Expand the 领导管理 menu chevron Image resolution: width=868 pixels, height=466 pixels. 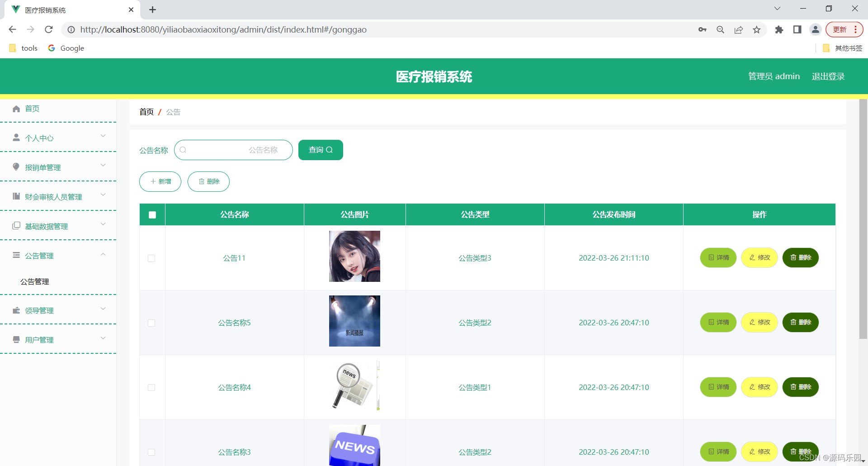103,309
